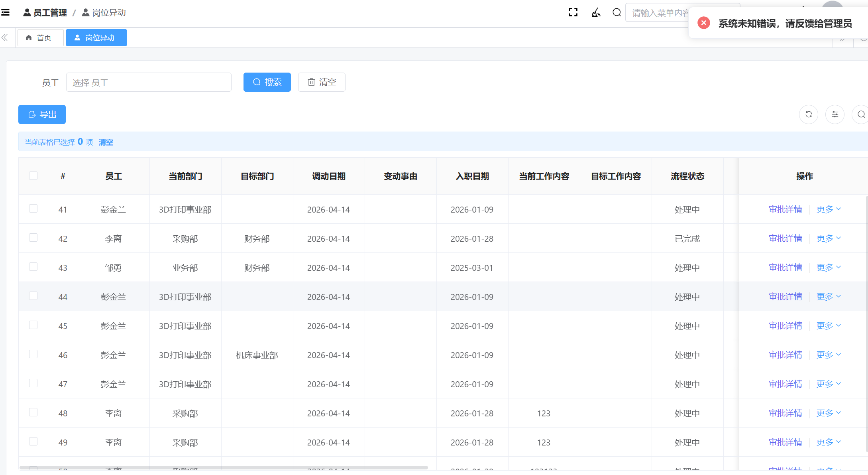The height and width of the screenshot is (475, 868).
Task: Expand 更多 menu for row 43
Action: point(829,268)
